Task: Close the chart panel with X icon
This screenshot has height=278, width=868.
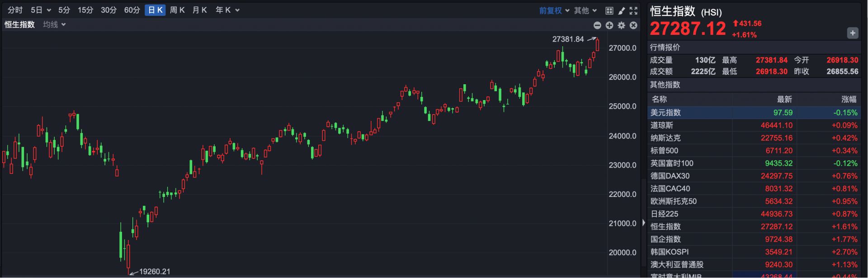Action: point(633,25)
